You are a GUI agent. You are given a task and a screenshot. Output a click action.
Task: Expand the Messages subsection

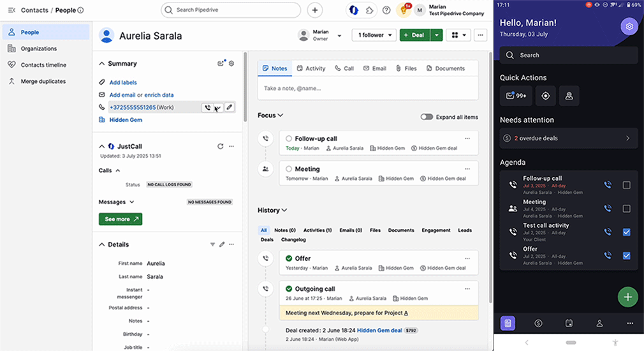pyautogui.click(x=132, y=202)
